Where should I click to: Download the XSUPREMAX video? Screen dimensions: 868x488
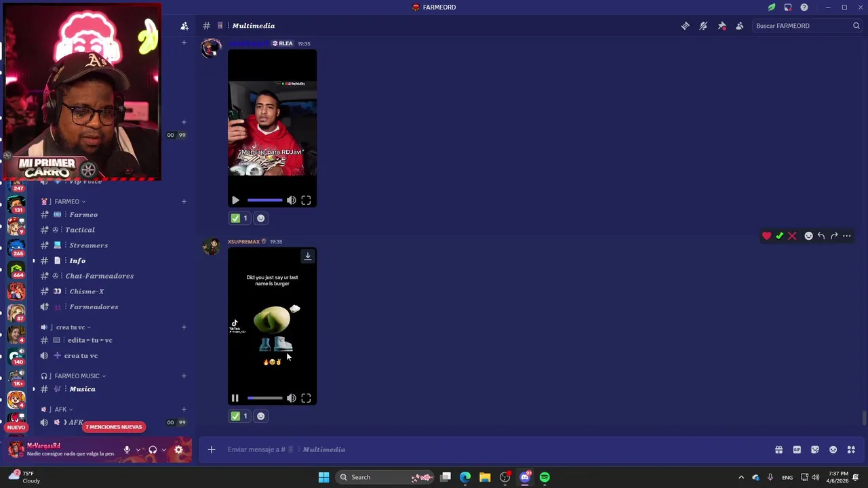(x=308, y=256)
